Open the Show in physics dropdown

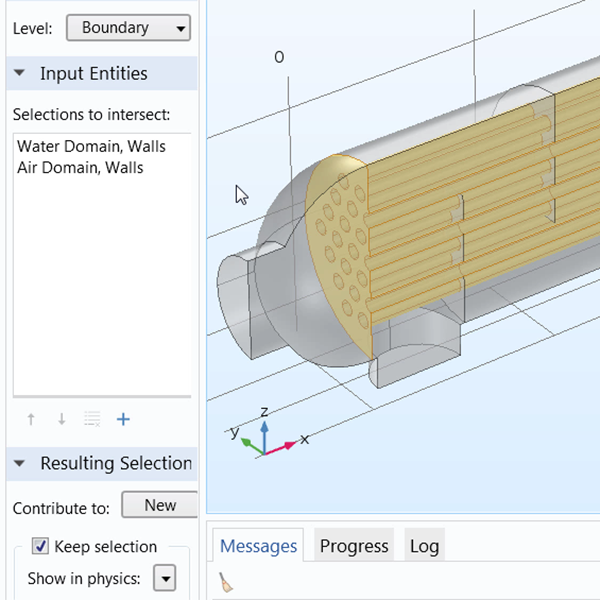[164, 578]
